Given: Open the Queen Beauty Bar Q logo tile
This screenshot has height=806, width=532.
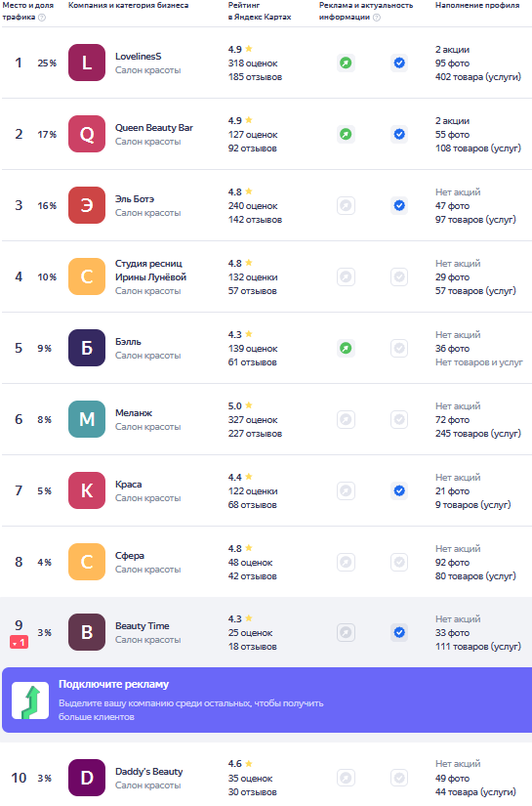Looking at the screenshot, I should point(87,134).
